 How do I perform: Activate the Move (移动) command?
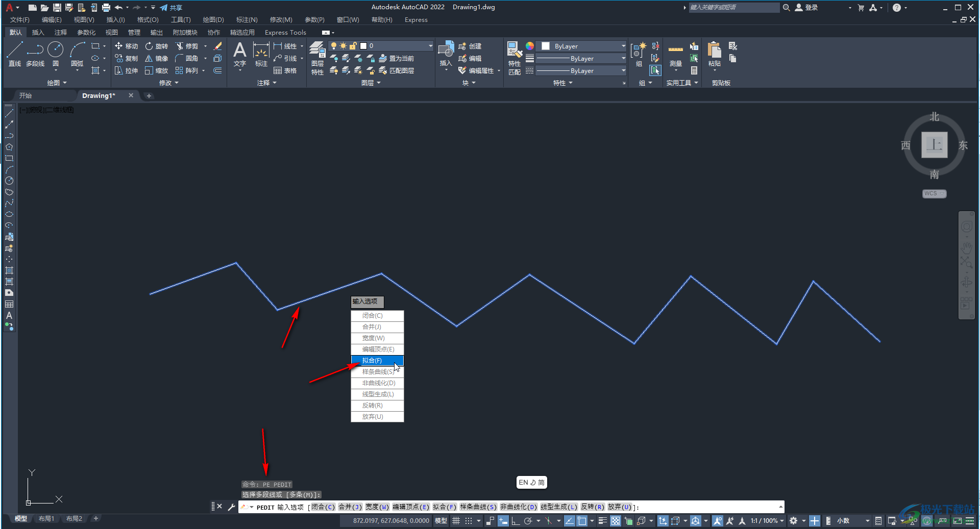click(126, 46)
